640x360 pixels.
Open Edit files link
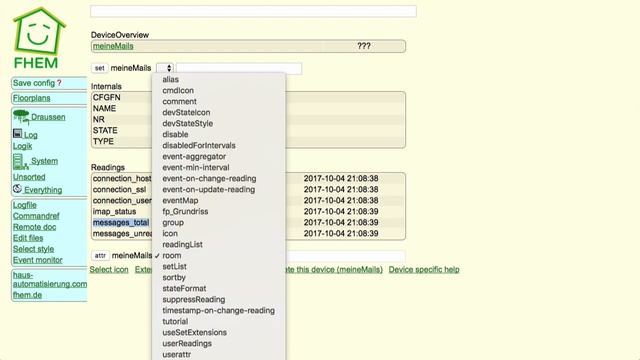[x=28, y=238]
